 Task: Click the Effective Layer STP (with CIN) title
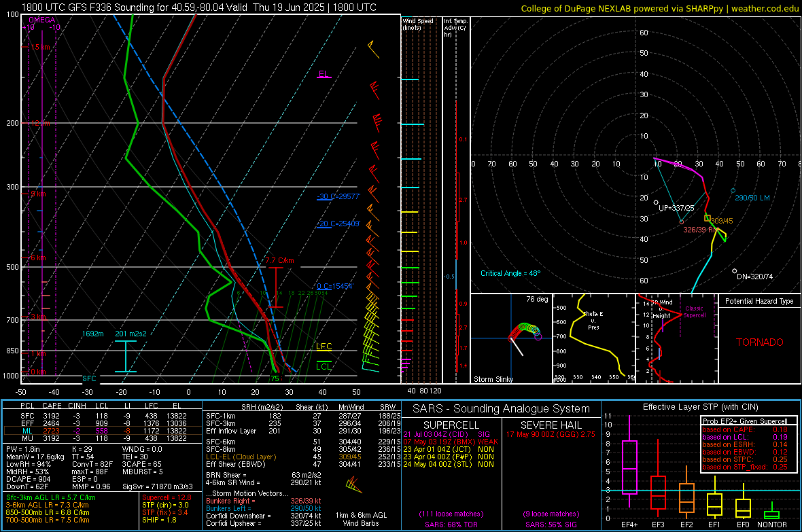tap(701, 407)
